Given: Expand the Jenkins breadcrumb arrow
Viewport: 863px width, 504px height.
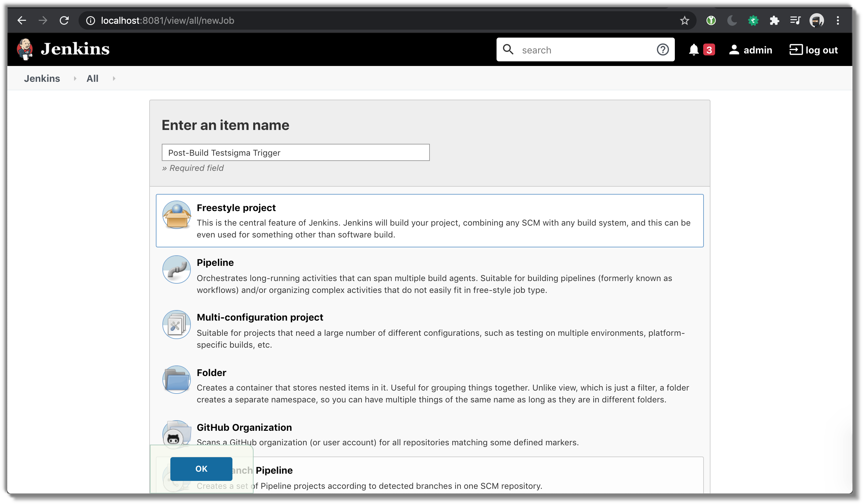Looking at the screenshot, I should (75, 79).
